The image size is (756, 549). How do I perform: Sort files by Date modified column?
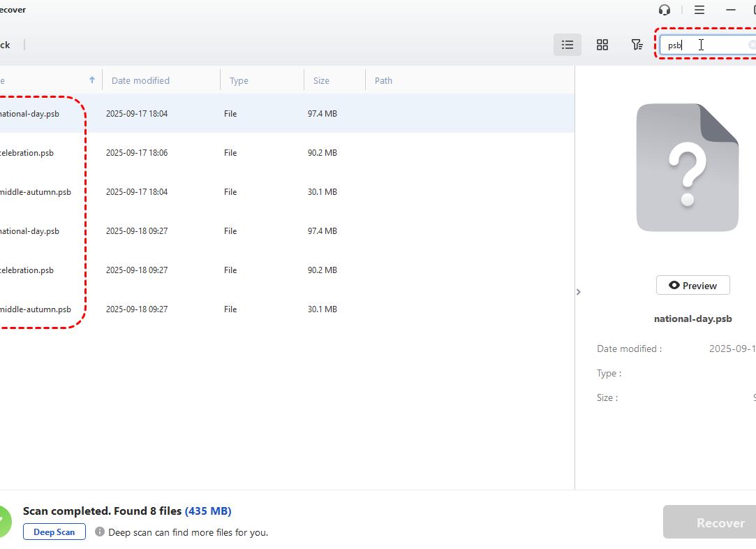click(x=140, y=80)
